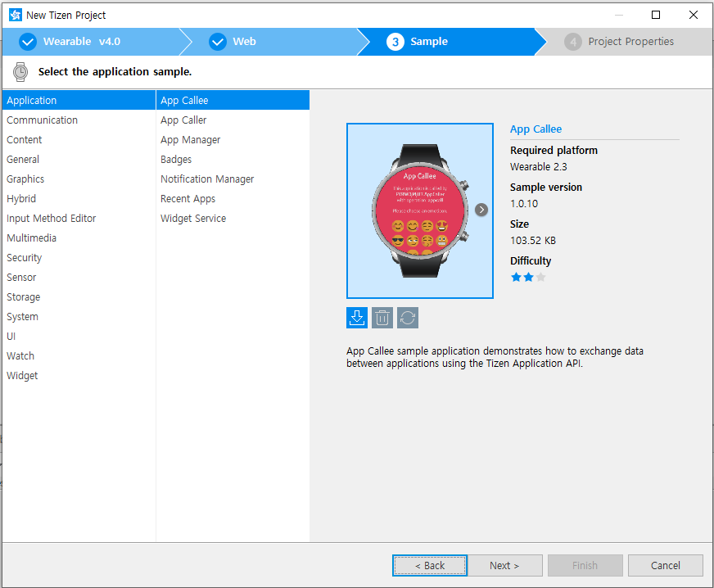Select the Storage category

[79, 297]
